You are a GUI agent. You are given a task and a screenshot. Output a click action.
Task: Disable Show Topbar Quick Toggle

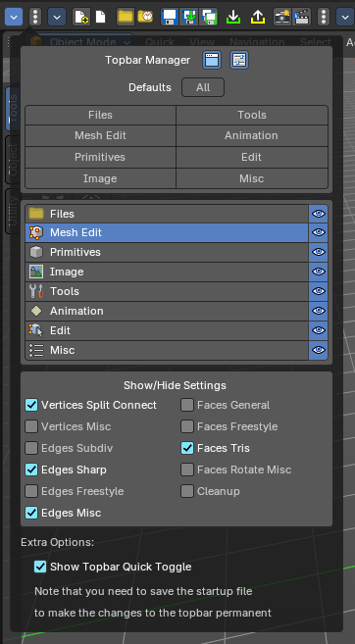point(40,567)
